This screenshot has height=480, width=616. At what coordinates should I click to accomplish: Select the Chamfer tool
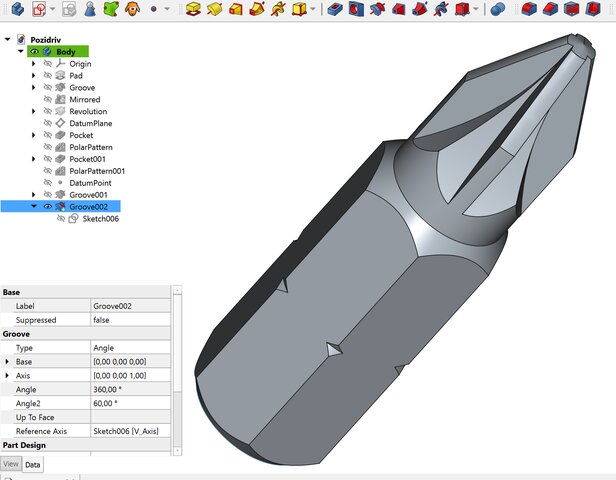pyautogui.click(x=550, y=9)
